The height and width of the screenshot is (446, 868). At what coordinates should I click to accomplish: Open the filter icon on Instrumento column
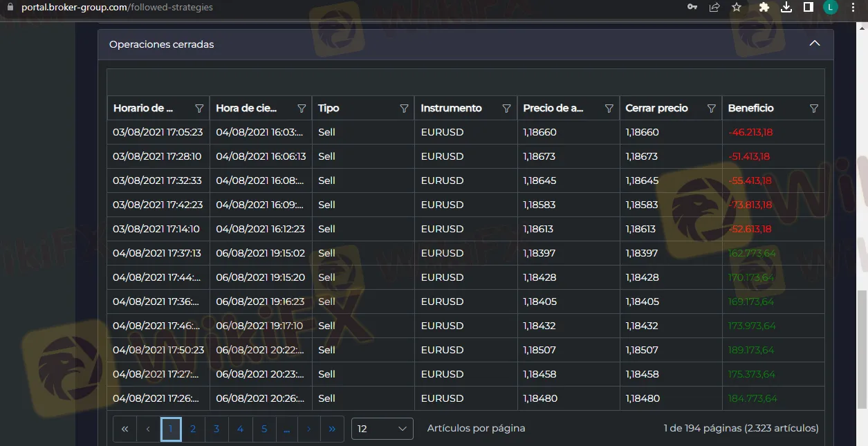tap(506, 109)
